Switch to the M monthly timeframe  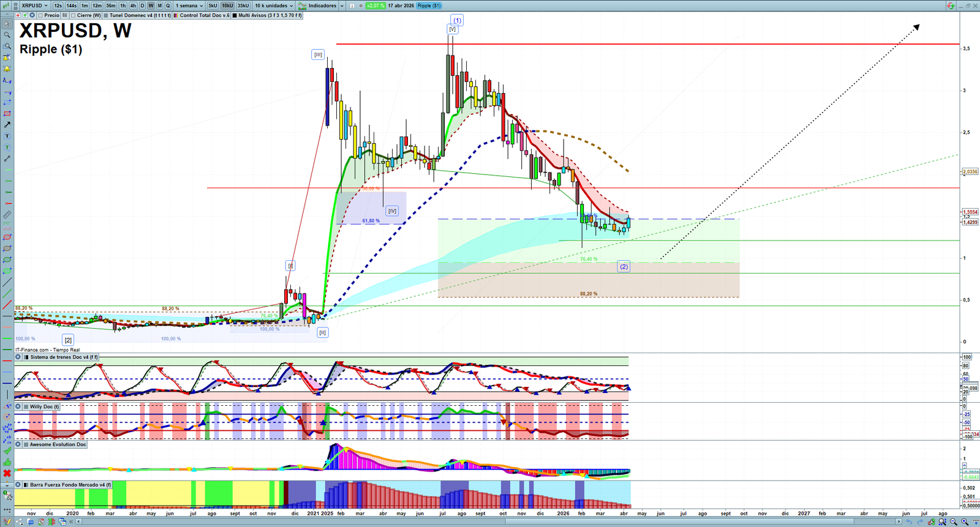coord(160,6)
